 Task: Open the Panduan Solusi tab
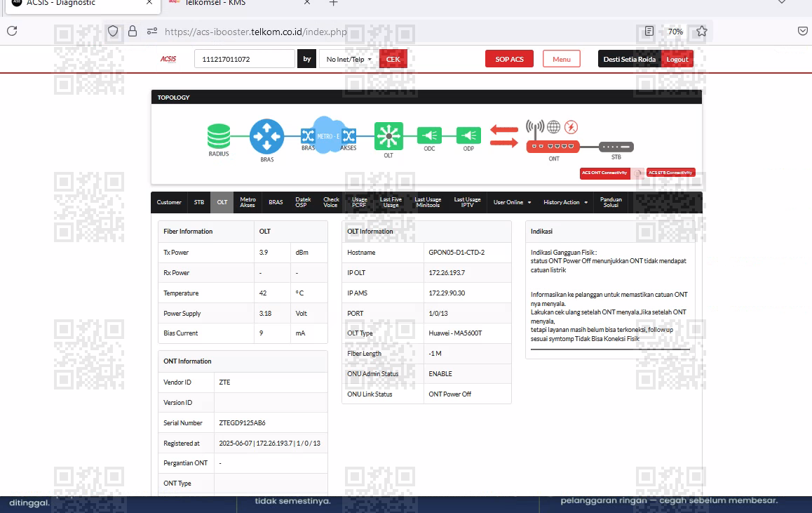point(611,202)
